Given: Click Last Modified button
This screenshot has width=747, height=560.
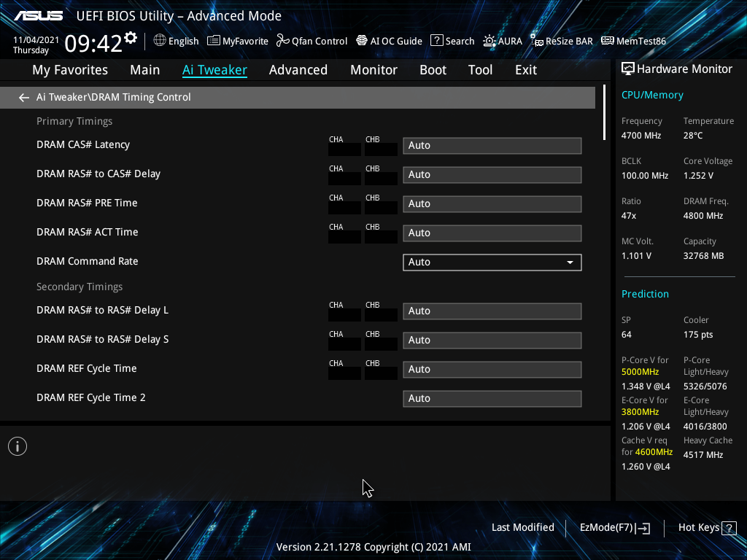Looking at the screenshot, I should coord(522,528).
